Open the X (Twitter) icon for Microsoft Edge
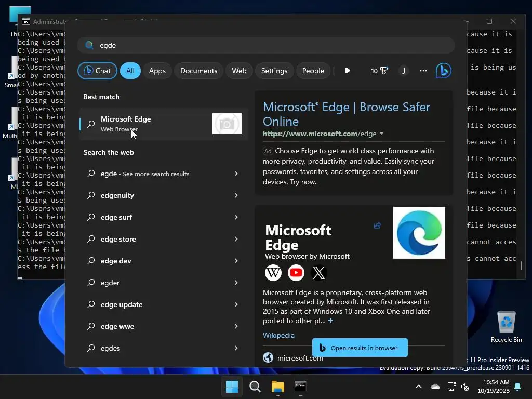This screenshot has width=532, height=399. coord(318,272)
